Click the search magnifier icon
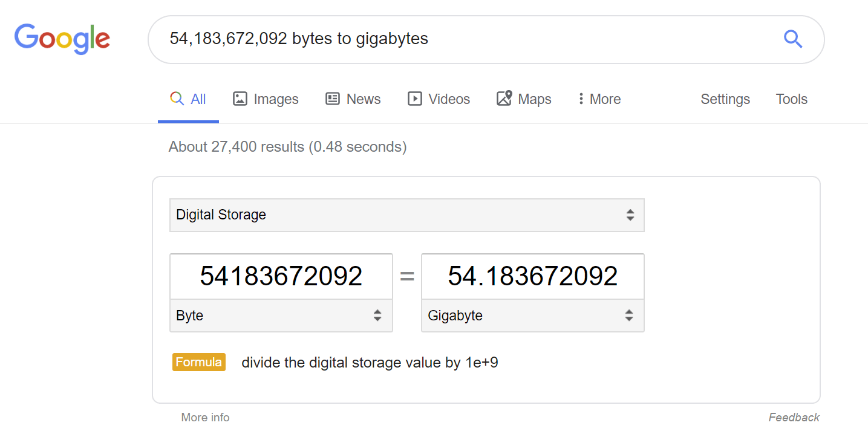This screenshot has width=868, height=434. pos(792,39)
